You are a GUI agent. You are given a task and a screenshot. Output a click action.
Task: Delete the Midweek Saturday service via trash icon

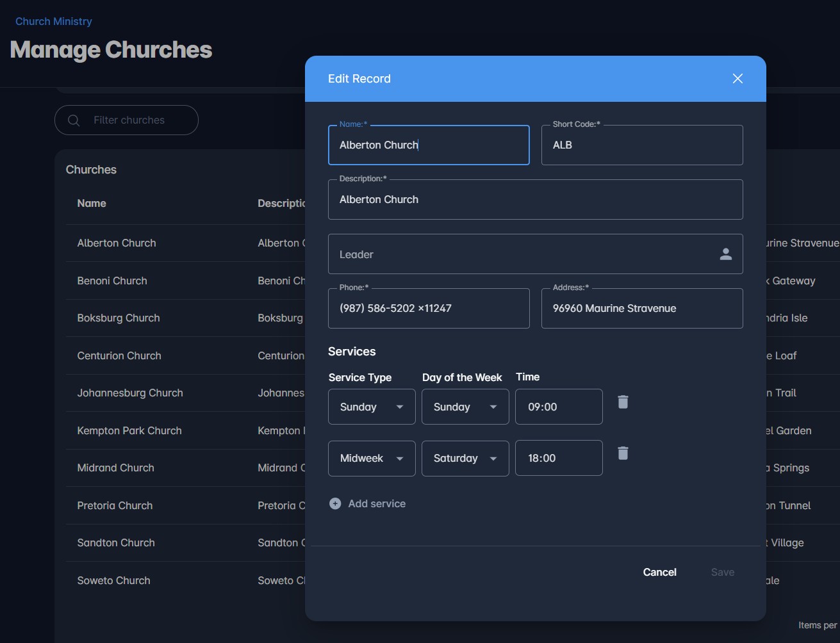(x=622, y=453)
